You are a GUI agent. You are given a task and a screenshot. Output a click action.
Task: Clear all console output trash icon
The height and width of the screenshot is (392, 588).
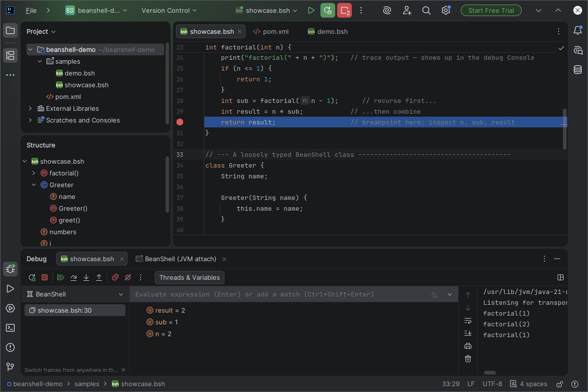[468, 359]
